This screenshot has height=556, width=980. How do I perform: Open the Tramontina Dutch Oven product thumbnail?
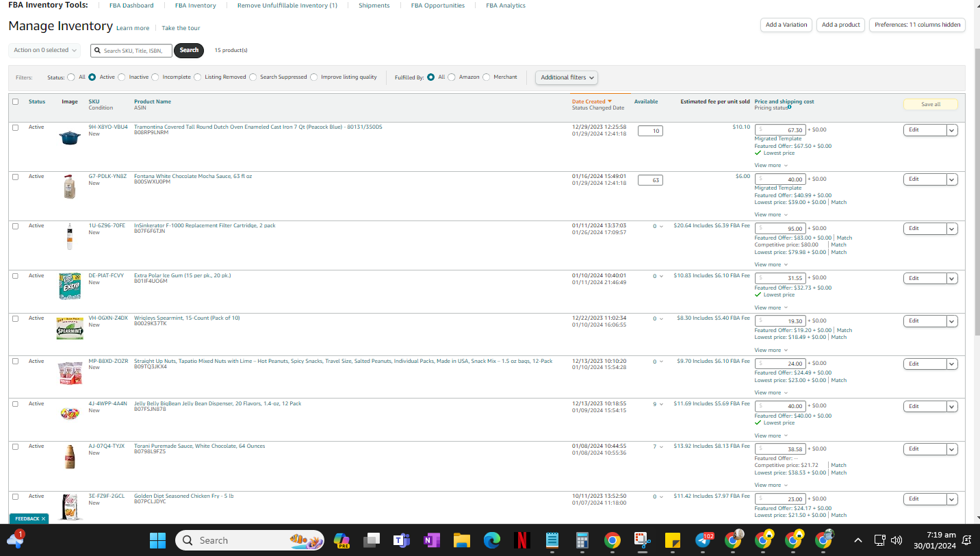69,138
